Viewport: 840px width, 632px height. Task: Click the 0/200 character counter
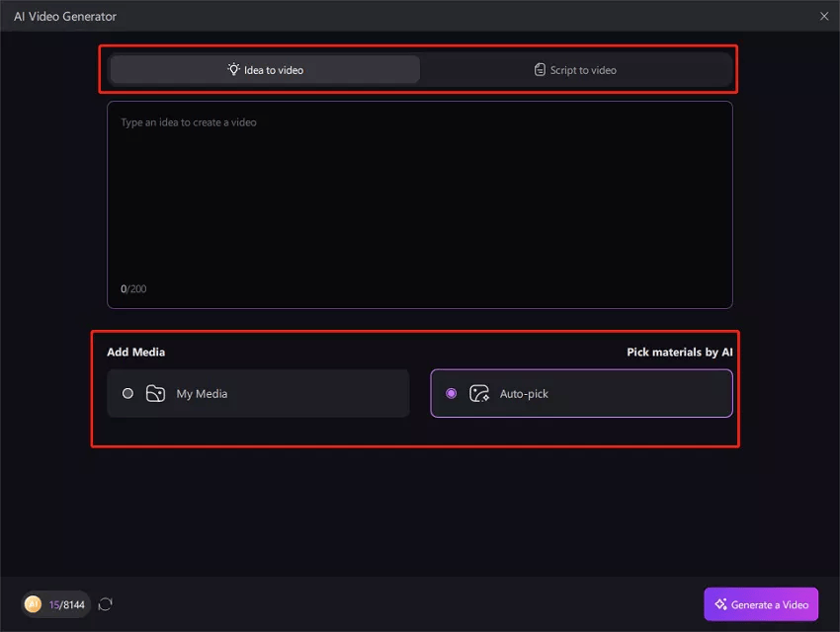coord(133,289)
